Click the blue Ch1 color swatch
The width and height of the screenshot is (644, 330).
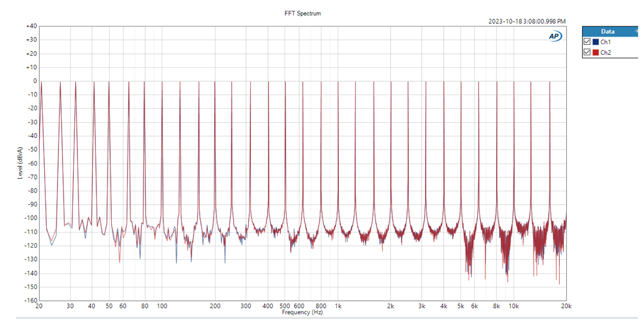596,42
